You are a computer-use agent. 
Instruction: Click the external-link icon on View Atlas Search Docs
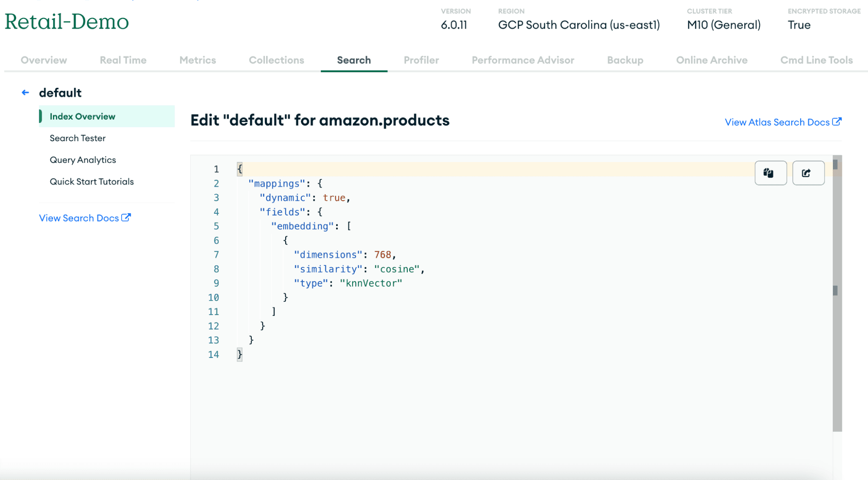click(x=836, y=122)
